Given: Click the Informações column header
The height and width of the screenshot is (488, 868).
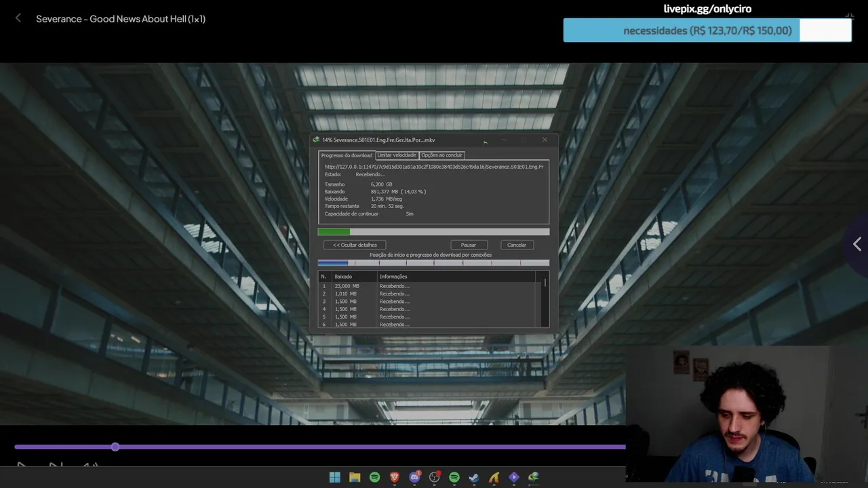Looking at the screenshot, I should click(456, 277).
